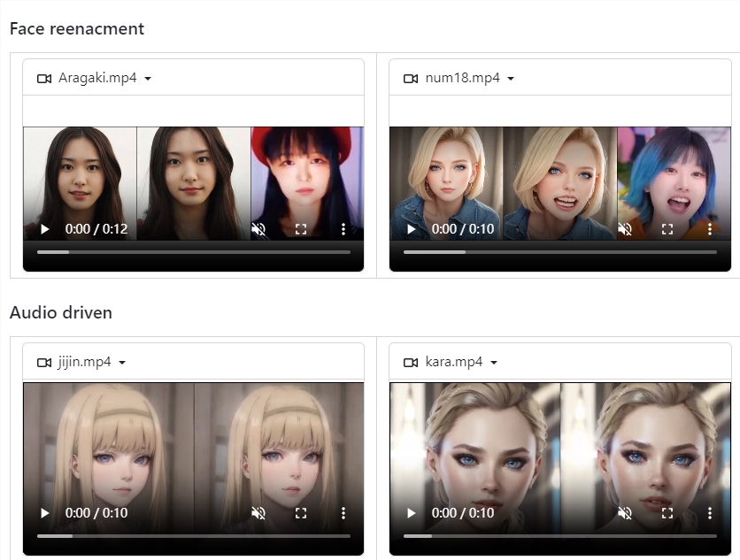Viewport: 740px width, 560px height.
Task: Unmute the Aragaki.mp4 video
Action: pyautogui.click(x=258, y=229)
